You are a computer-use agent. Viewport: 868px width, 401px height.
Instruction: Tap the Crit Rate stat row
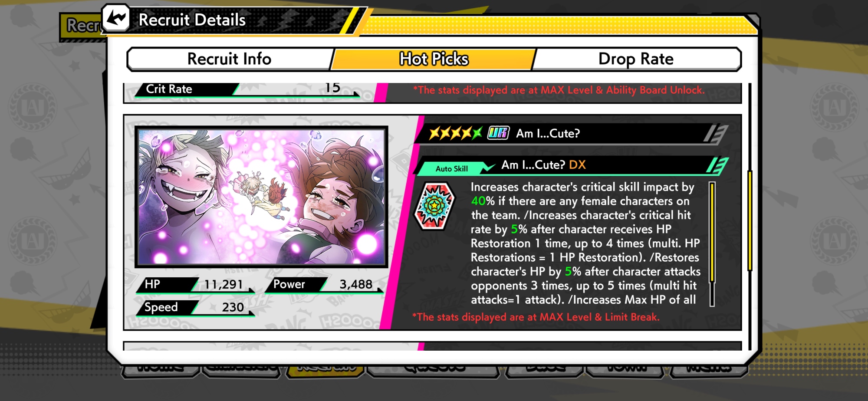[x=247, y=89]
